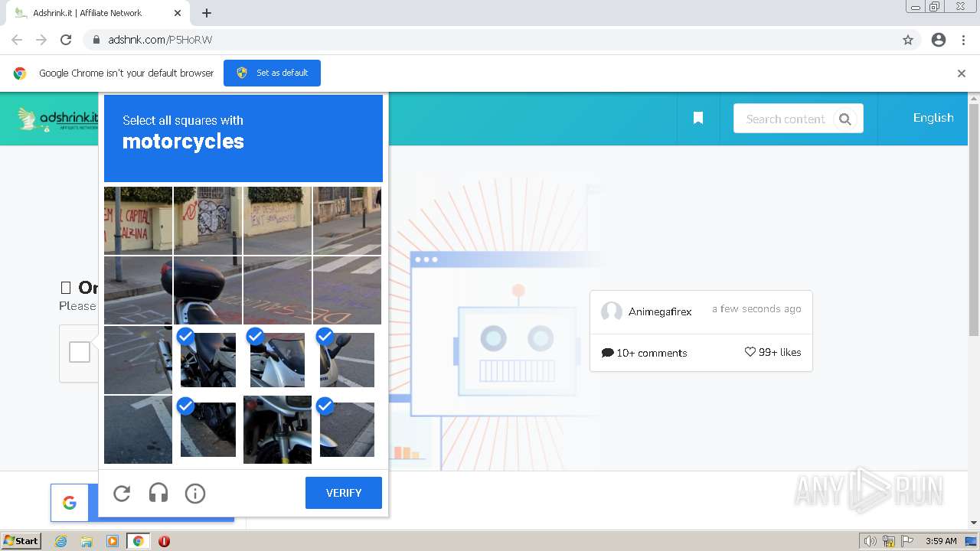Deselect the checked tile in bottom row second column
This screenshot has height=551, width=980.
[207, 429]
